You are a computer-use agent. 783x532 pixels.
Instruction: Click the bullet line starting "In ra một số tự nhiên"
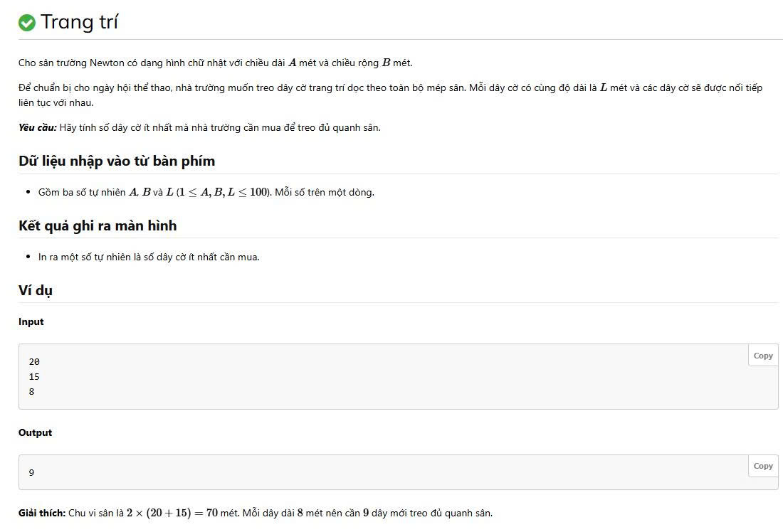coord(149,257)
